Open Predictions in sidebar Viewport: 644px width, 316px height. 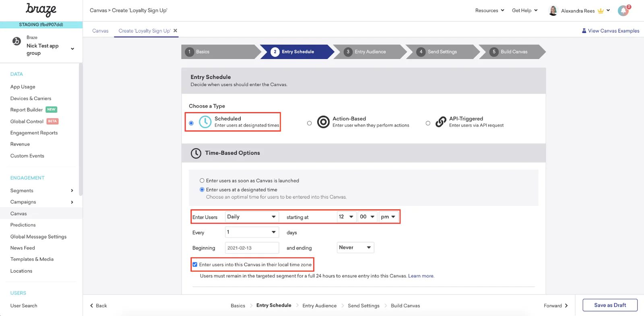click(23, 225)
